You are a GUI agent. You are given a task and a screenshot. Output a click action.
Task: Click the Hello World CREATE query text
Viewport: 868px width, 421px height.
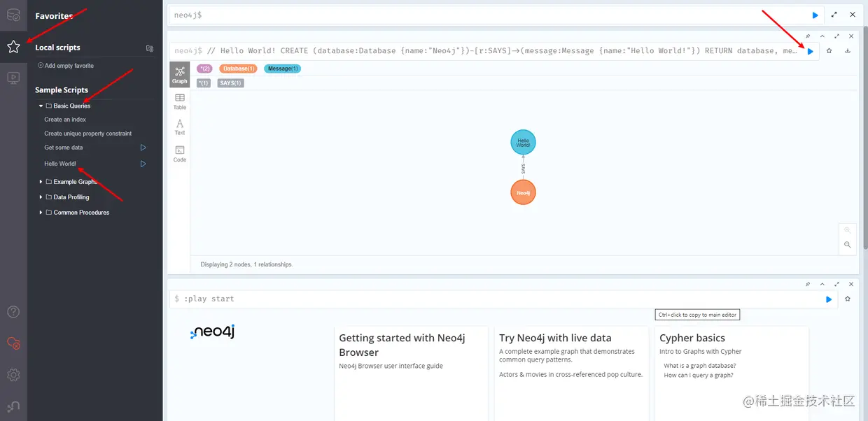point(507,51)
